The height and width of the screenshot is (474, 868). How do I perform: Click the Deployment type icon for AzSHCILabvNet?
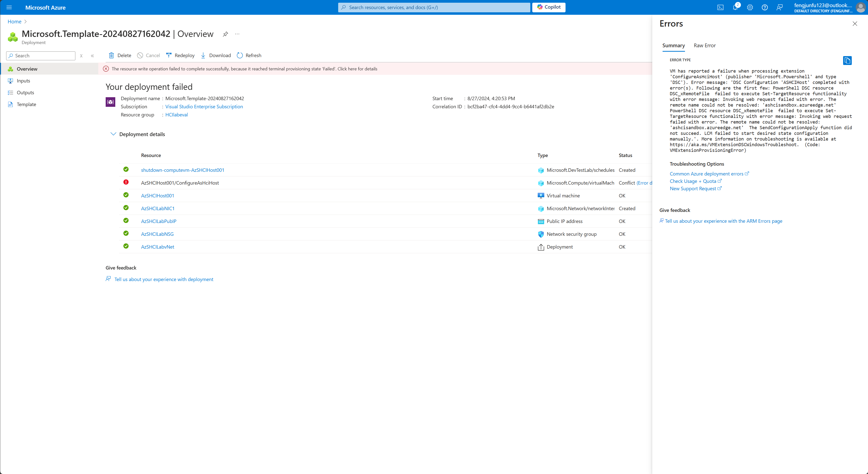541,247
